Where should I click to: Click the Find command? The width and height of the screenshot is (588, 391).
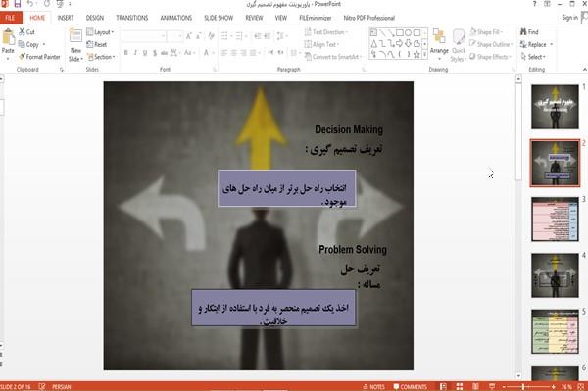(529, 32)
